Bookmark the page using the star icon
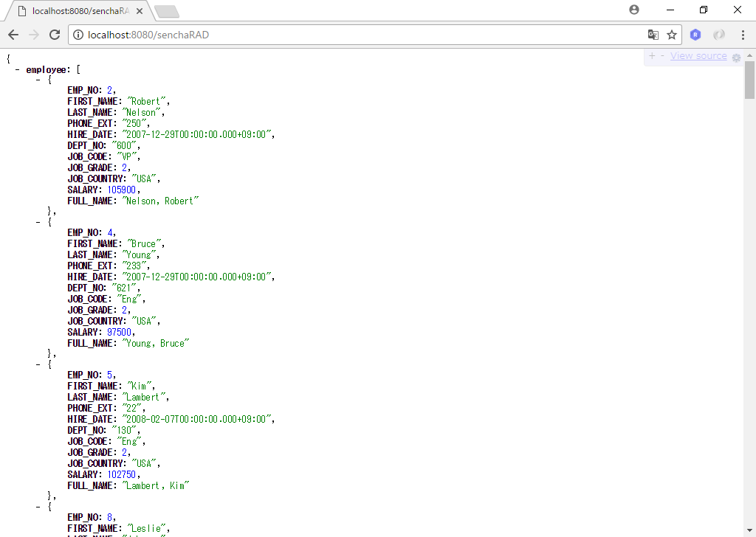The width and height of the screenshot is (756, 537). pos(673,35)
